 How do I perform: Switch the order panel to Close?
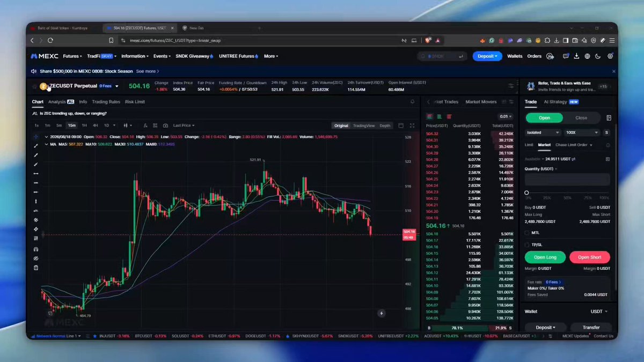[581, 118]
